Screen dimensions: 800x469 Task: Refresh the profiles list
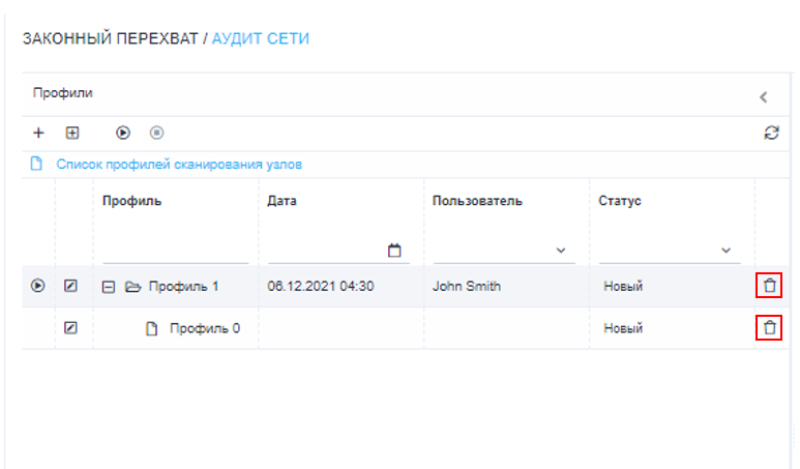pos(766,132)
